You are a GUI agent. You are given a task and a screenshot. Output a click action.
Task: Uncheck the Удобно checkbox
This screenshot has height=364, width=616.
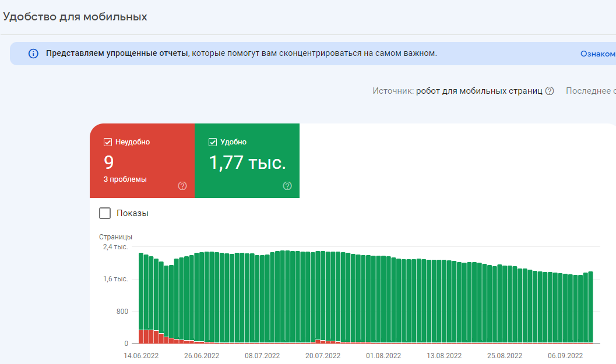point(212,142)
